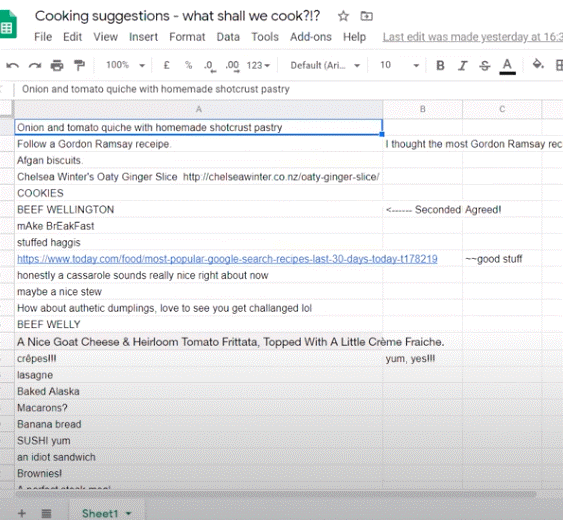Click the document title text
563x520 pixels.
click(177, 16)
